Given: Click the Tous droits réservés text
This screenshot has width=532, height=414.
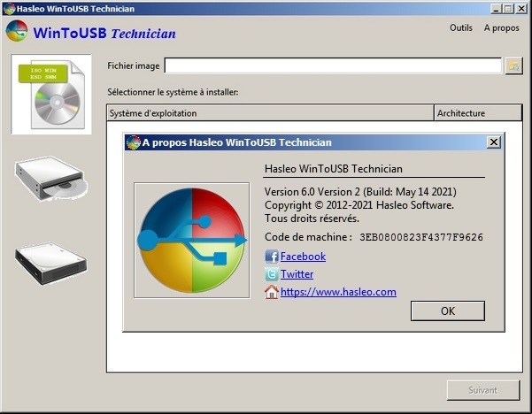Looking at the screenshot, I should 312,218.
